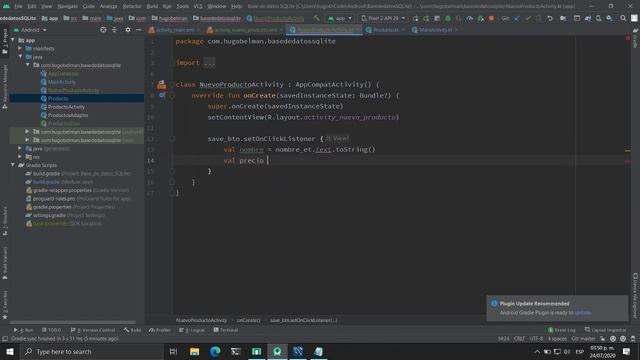The height and width of the screenshot is (360, 640).
Task: Switch to the MainActivity.kt editor tab
Action: coord(435,30)
